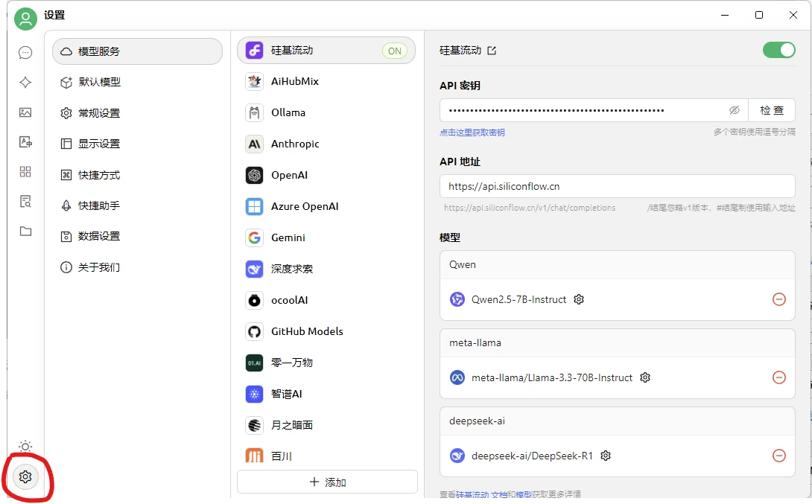The width and height of the screenshot is (812, 504).
Task: Open the chat assistant sidebar icon
Action: coord(25,52)
